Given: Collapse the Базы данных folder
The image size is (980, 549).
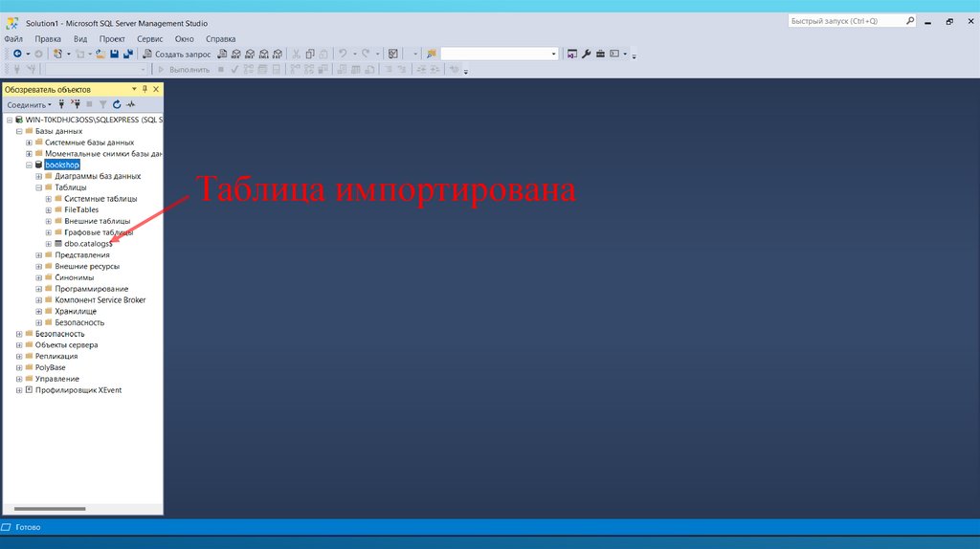Looking at the screenshot, I should point(19,131).
